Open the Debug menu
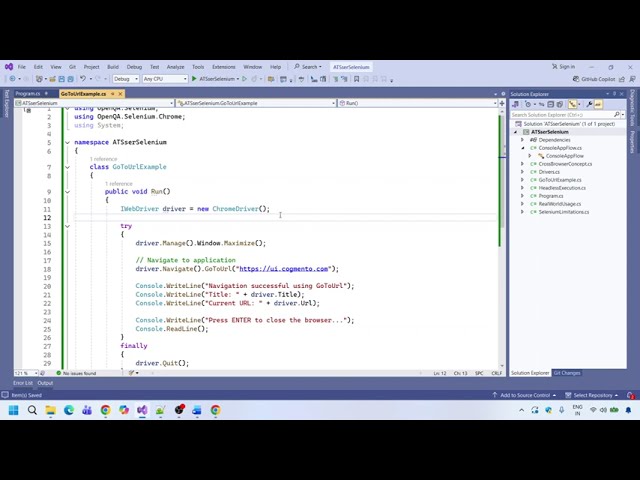 point(134,67)
